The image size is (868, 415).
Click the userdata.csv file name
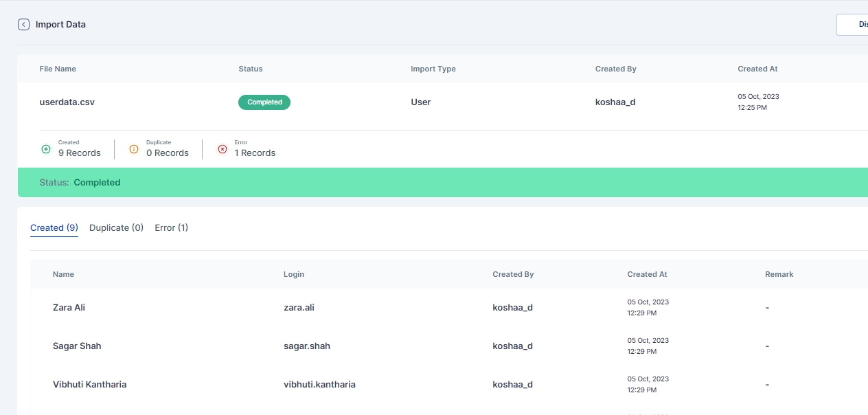click(67, 102)
